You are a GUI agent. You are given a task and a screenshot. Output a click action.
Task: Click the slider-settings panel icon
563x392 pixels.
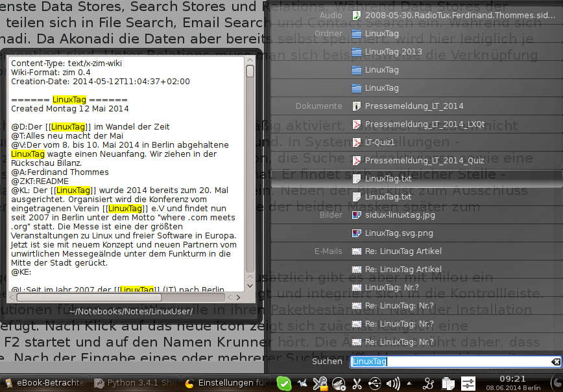pos(468,384)
